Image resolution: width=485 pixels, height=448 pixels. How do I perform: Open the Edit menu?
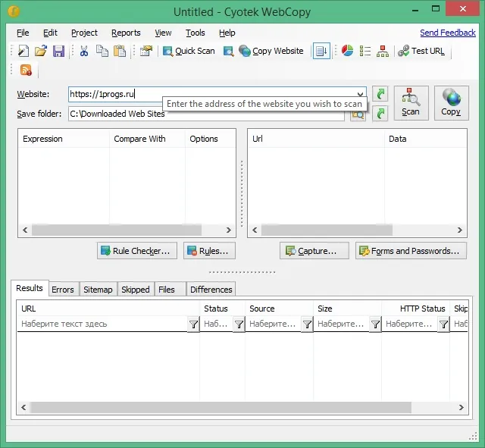click(x=50, y=33)
